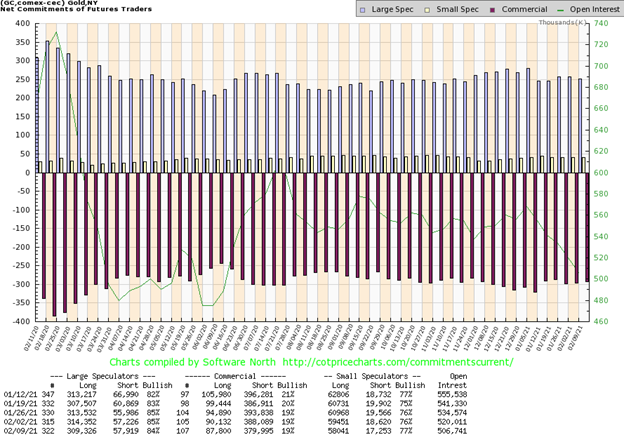Click open interest value 506,741

pos(452,431)
